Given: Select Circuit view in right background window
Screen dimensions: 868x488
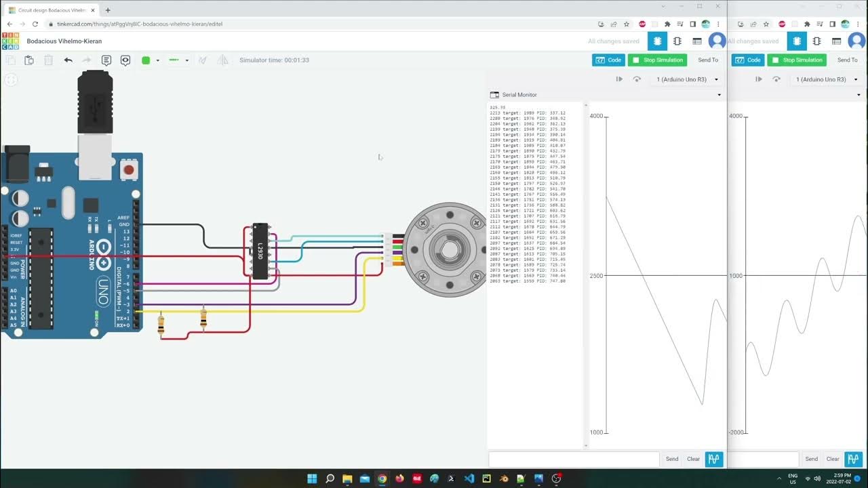Looking at the screenshot, I should click(x=797, y=41).
